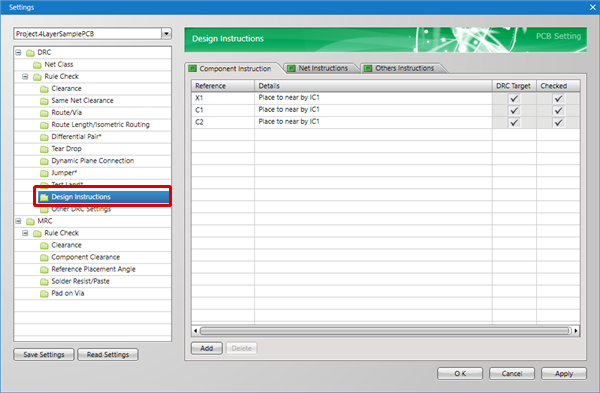Click the horizontal scrollbar right arrow
The width and height of the screenshot is (600, 393).
[576, 331]
